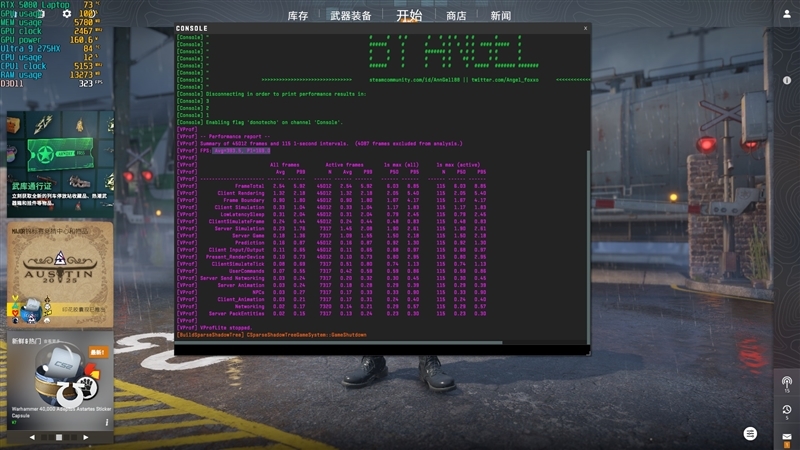800x450 pixels.
Task: Open the Austin 2025 Major card
Action: coord(60,274)
